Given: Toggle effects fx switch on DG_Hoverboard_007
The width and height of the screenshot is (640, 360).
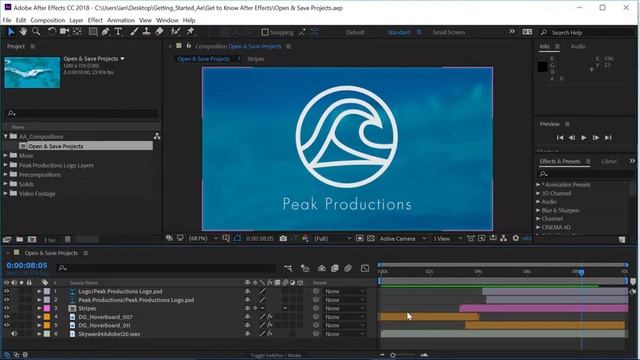Looking at the screenshot, I should point(269,317).
